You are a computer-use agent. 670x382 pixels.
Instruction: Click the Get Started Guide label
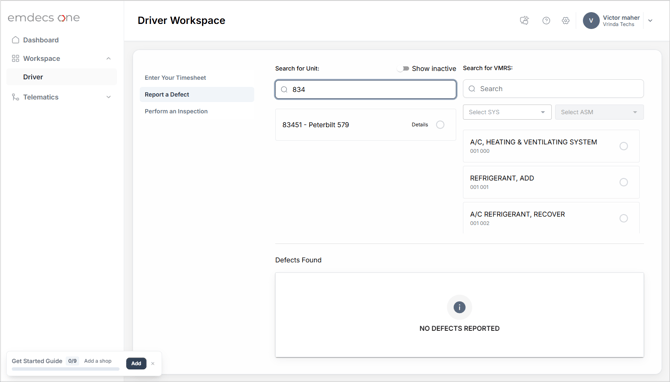[37, 361]
